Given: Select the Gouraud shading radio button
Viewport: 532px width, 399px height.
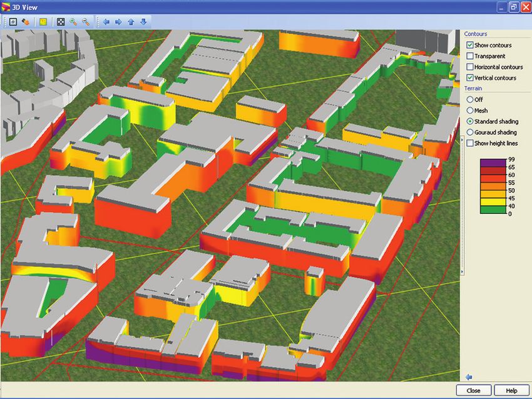Looking at the screenshot, I should [470, 132].
